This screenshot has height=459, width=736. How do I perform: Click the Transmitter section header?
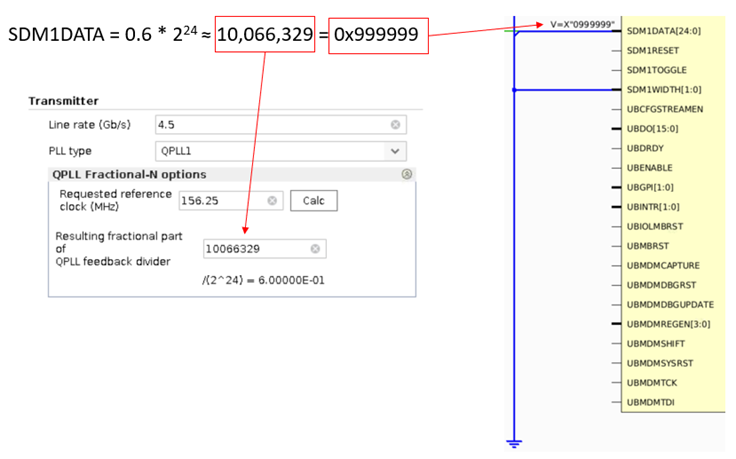tap(63, 101)
